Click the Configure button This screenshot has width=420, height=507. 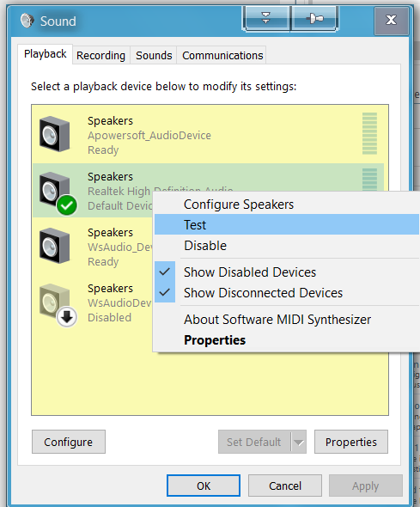[x=69, y=442]
